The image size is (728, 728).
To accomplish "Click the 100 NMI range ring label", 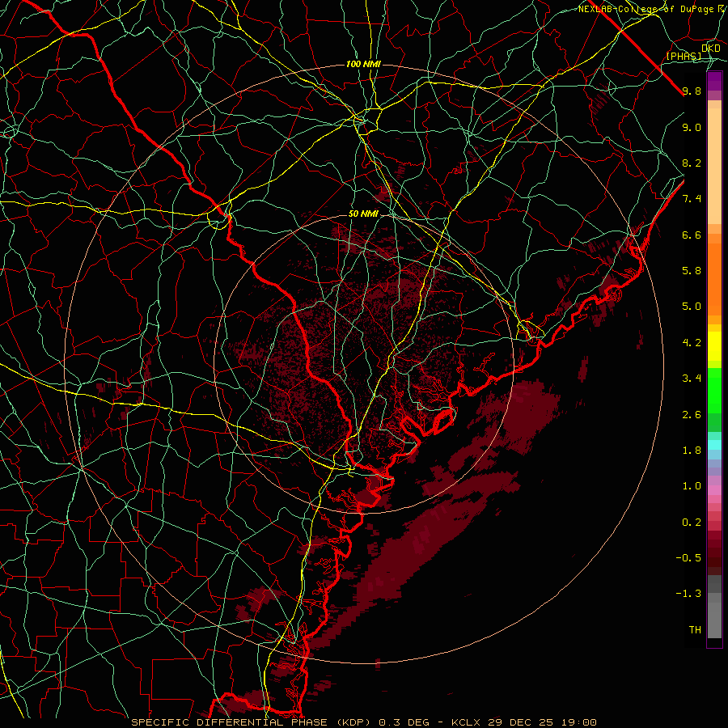I will click(363, 64).
